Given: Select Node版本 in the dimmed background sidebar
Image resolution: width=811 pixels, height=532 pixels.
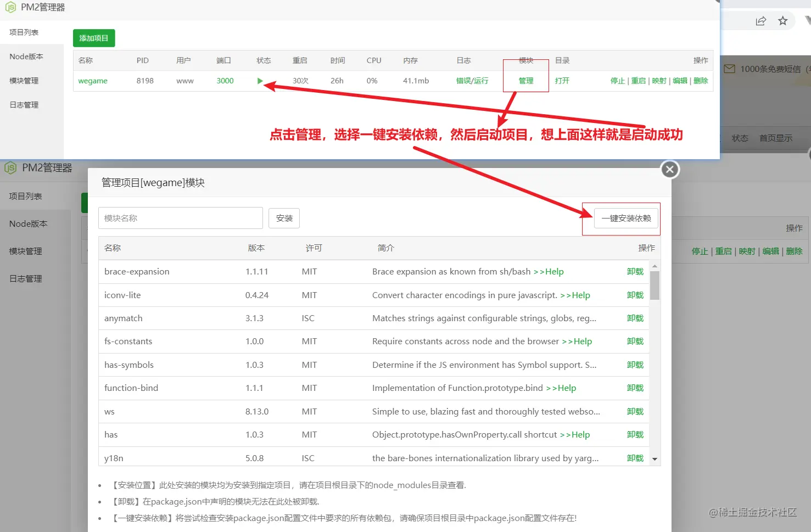Looking at the screenshot, I should coord(29,223).
